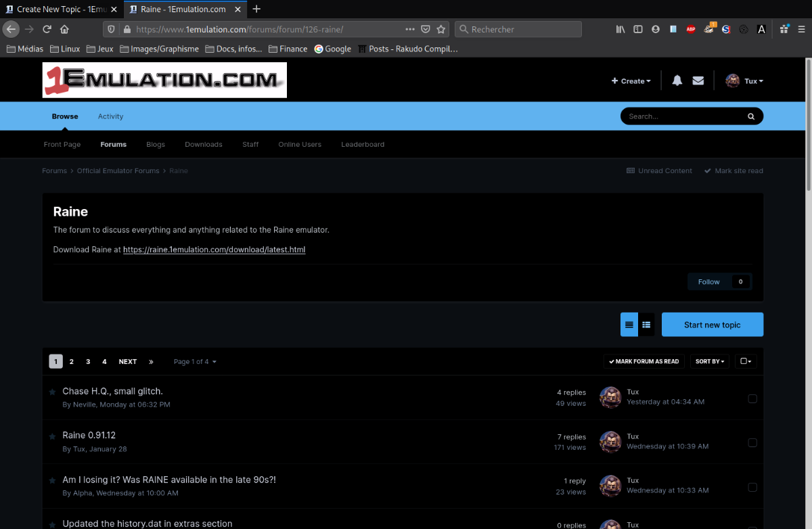
Task: Open the Firefox account icon
Action: pyautogui.click(x=656, y=29)
